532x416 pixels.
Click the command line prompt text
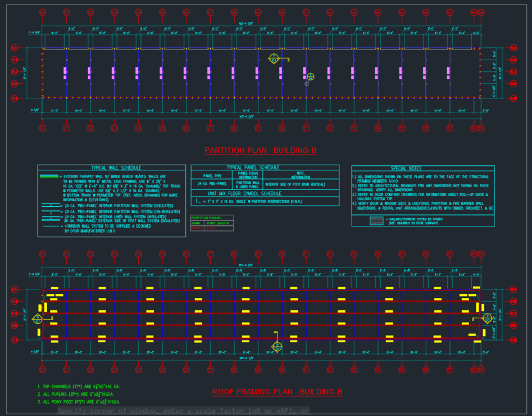[183, 411]
